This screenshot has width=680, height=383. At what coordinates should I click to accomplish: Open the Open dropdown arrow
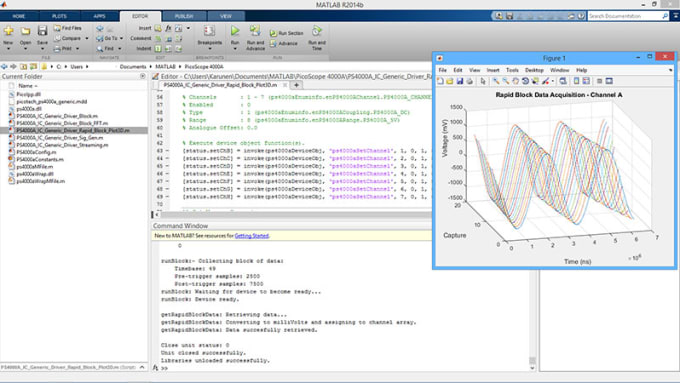point(25,49)
